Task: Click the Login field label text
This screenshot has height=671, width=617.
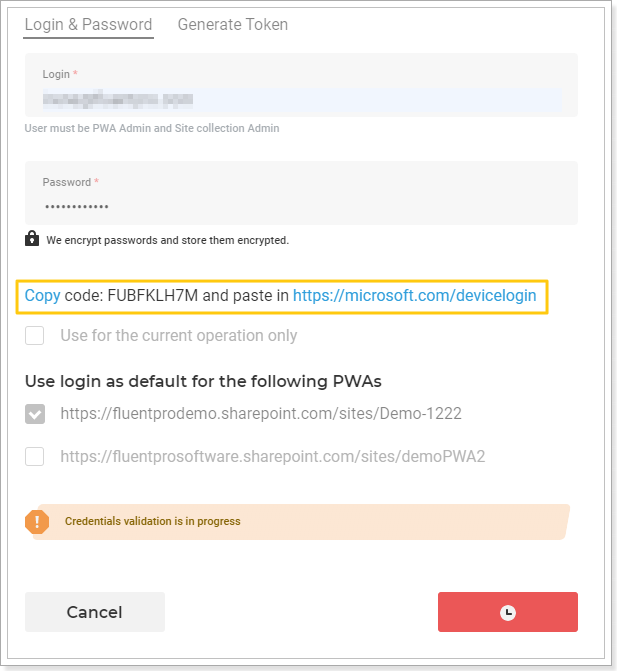Action: (x=56, y=74)
